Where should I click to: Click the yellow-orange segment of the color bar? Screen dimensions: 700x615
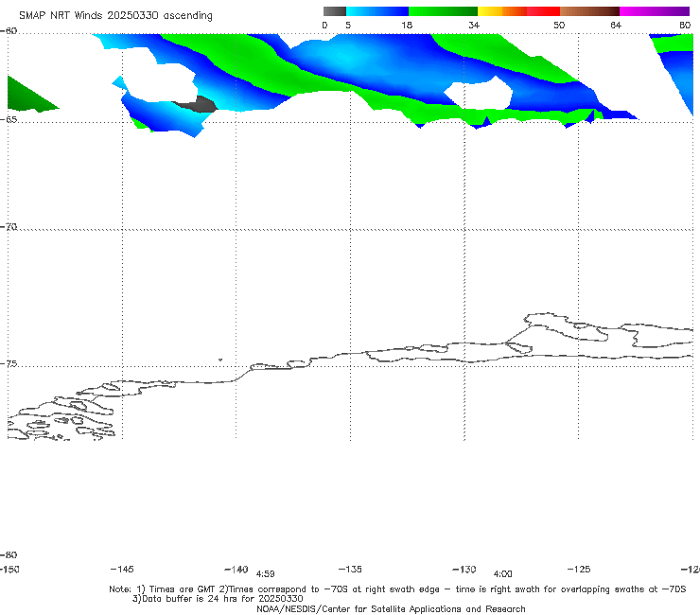click(x=501, y=11)
